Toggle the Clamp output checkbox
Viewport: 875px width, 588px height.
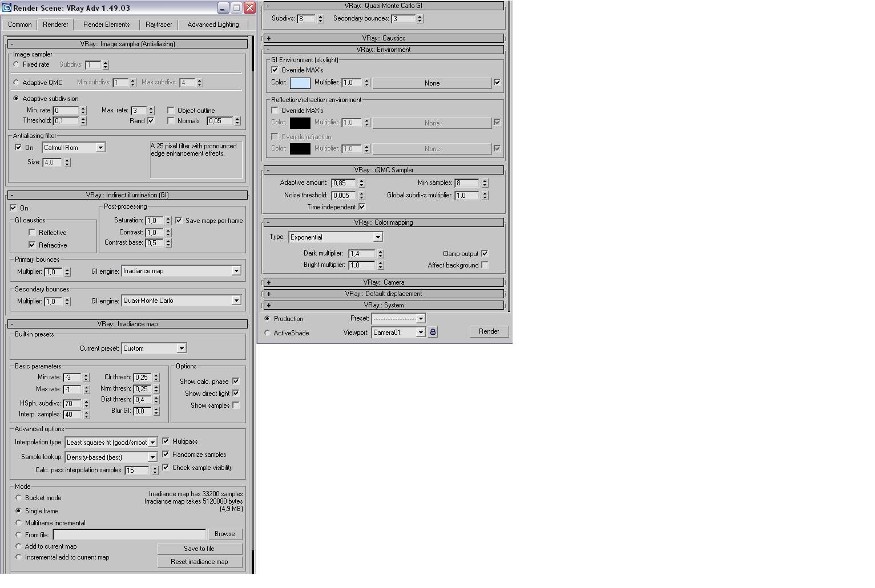pos(485,253)
